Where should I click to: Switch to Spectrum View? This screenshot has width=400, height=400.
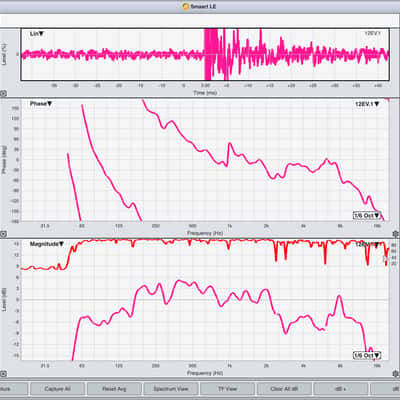171,389
